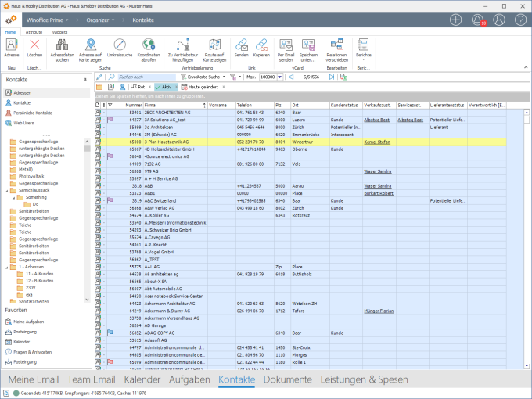Click Koordinaten abrufen globe icon

pyautogui.click(x=149, y=45)
